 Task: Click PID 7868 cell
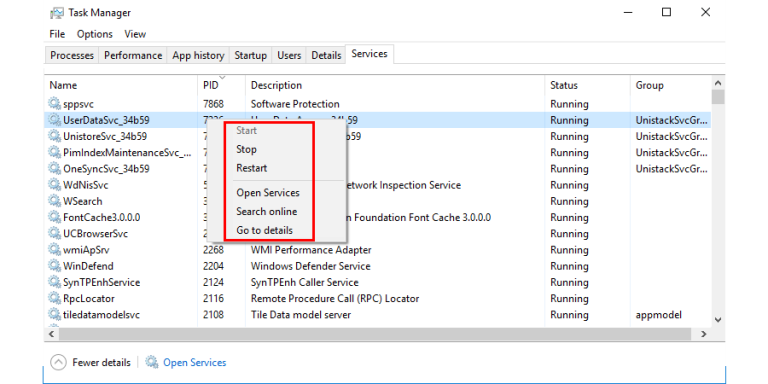coord(213,104)
